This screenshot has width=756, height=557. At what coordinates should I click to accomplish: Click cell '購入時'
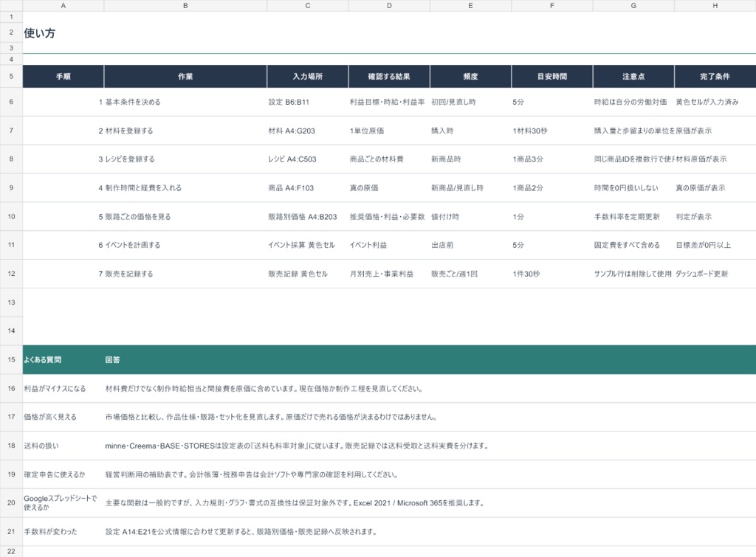click(470, 131)
